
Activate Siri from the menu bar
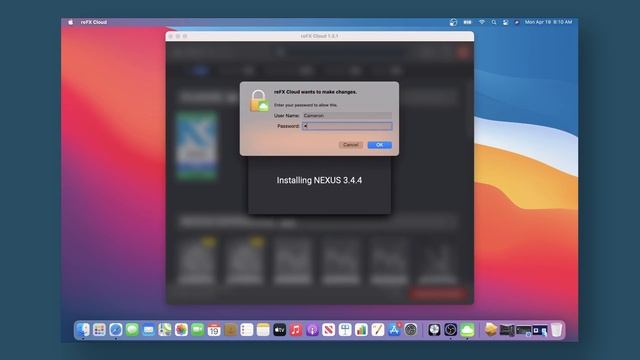517,22
